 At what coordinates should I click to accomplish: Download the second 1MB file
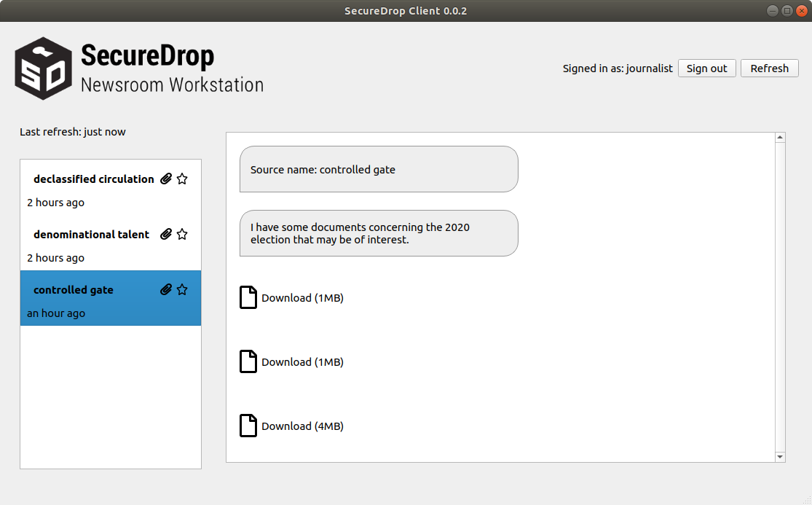(x=302, y=362)
